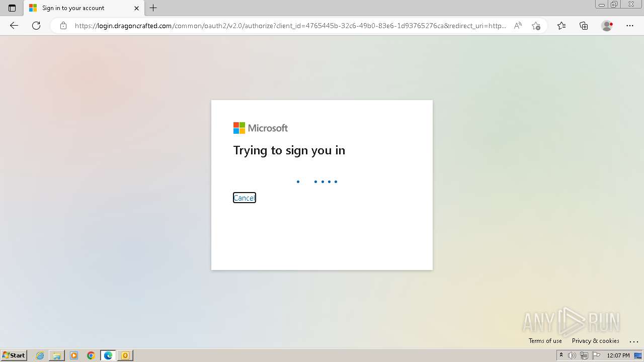Click the 'Trying to sign you in' heading
Viewport: 644px width, 362px height.
[289, 150]
